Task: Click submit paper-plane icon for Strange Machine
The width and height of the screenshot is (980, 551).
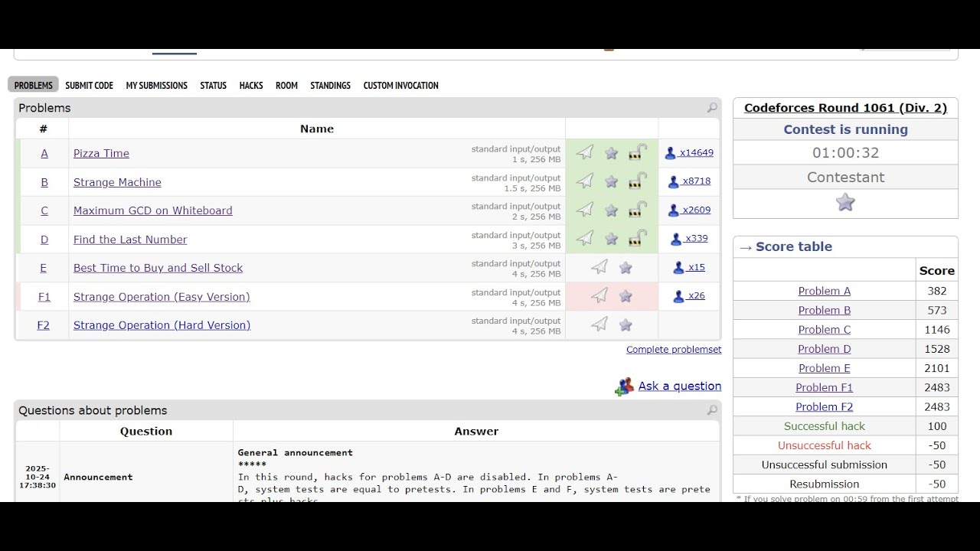Action: click(585, 181)
